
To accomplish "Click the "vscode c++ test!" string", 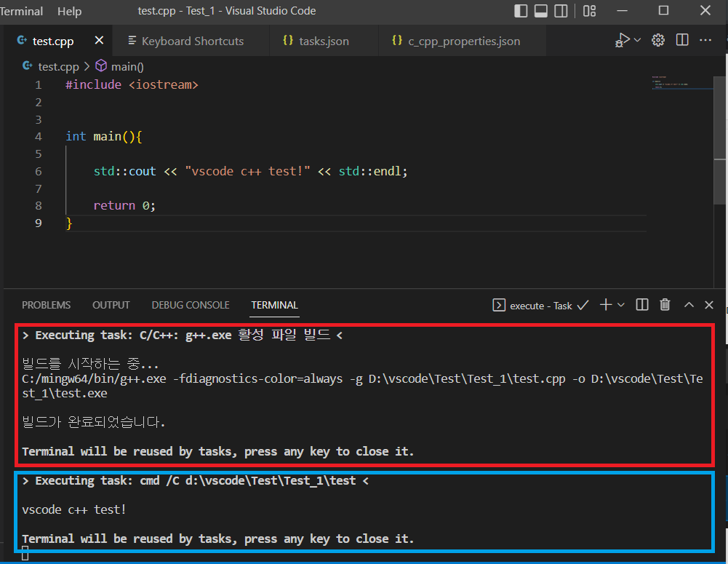I will point(247,171).
